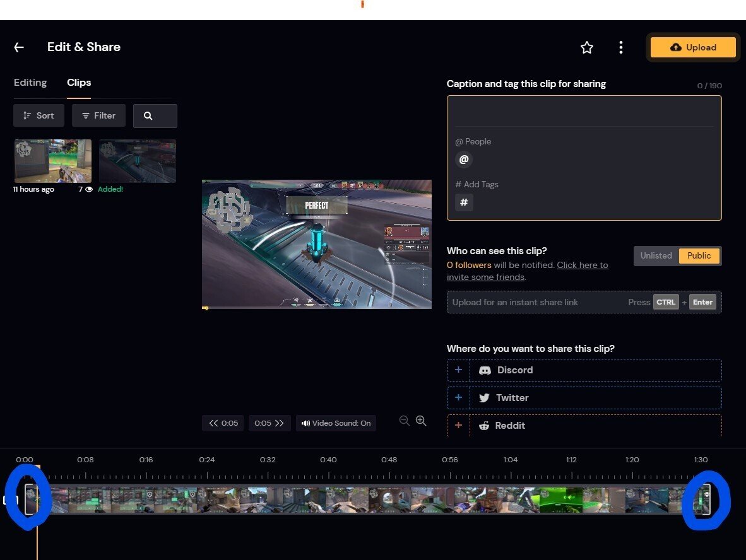Click the Ctrl key hint badge
The image size is (746, 560).
(x=666, y=302)
